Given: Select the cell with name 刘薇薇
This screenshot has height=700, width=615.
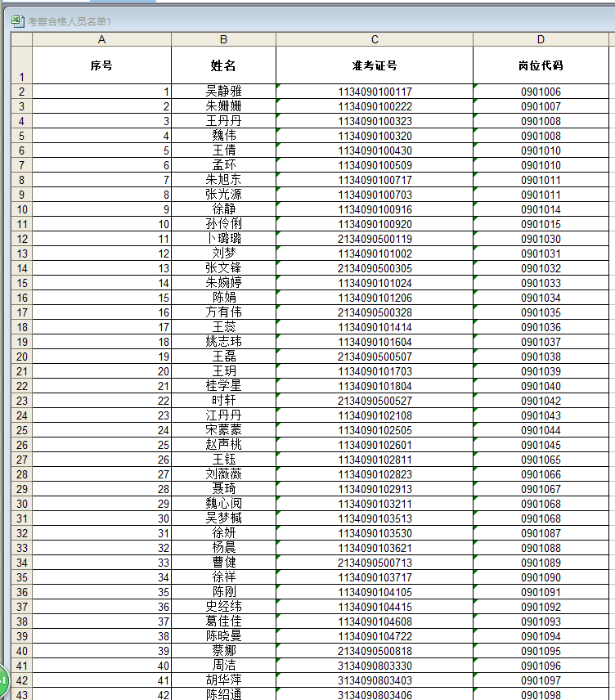Looking at the screenshot, I should 224,474.
